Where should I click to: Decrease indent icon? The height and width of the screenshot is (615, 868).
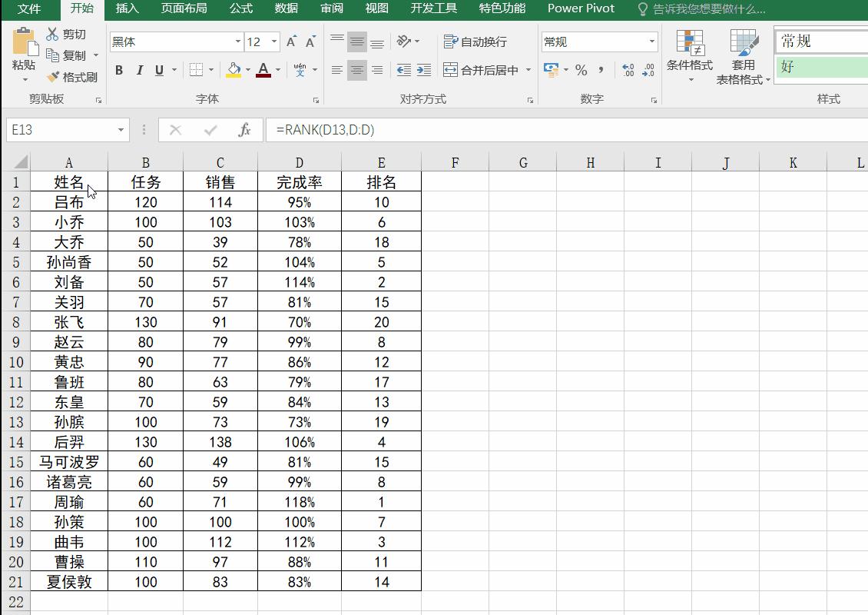(404, 71)
